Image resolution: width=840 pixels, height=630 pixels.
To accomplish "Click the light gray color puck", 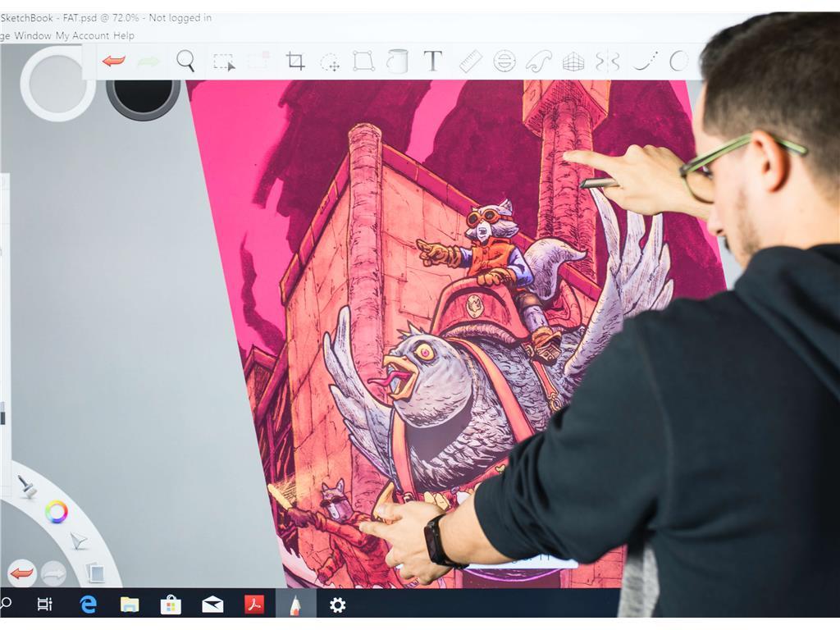I will point(58,83).
